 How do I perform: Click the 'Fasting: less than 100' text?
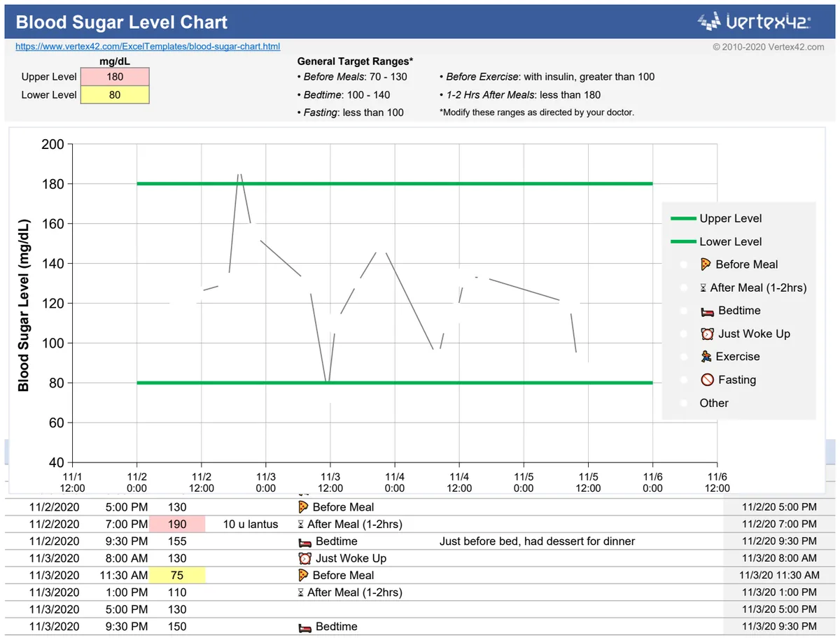click(351, 113)
